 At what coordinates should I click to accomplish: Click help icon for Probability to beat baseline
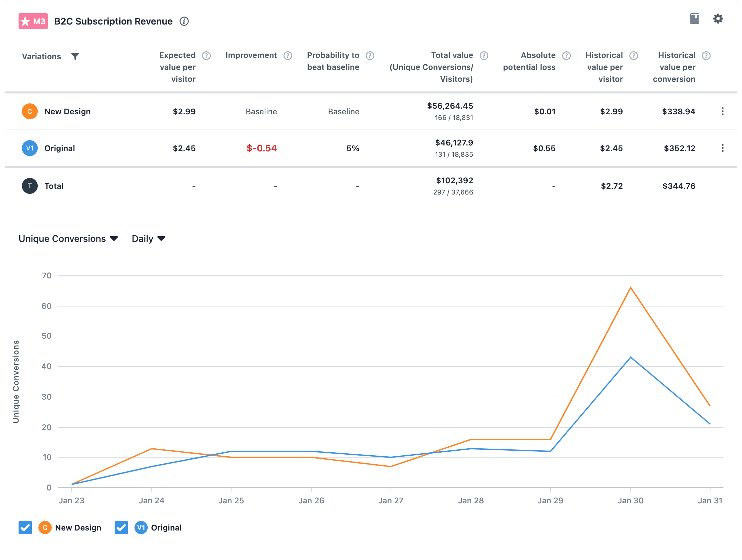pos(370,55)
